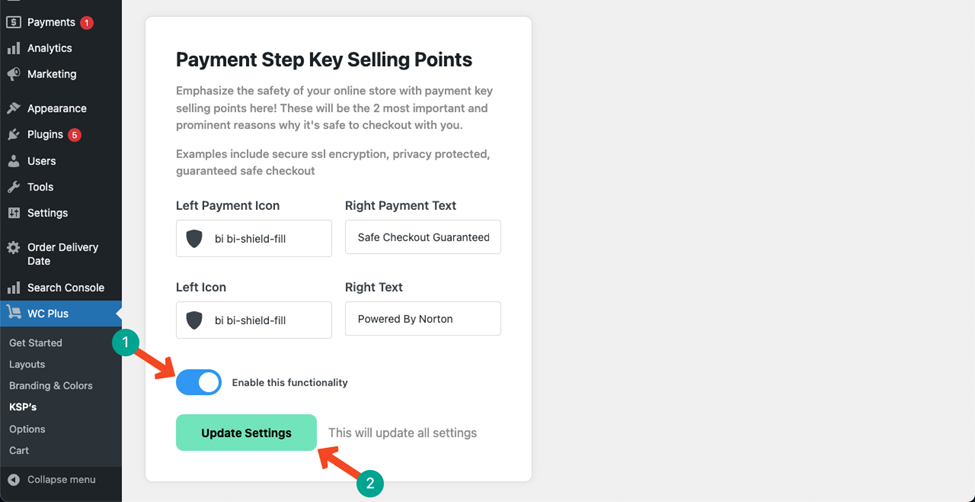
Task: Open the Get Started submenu item
Action: click(x=35, y=343)
